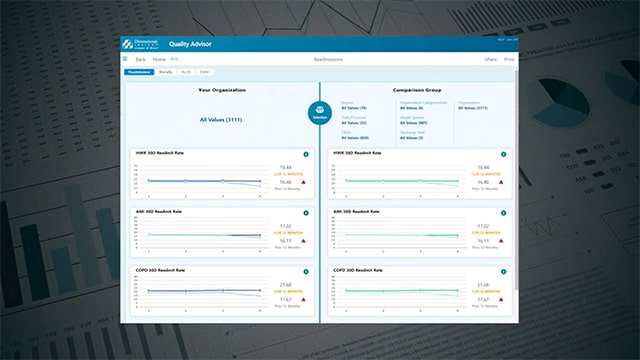Click the Back button

[140, 60]
